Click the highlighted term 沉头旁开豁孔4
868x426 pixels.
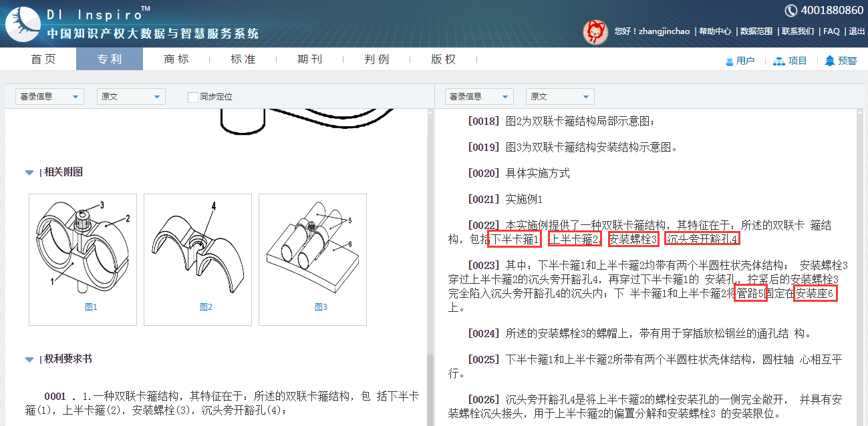(x=702, y=238)
